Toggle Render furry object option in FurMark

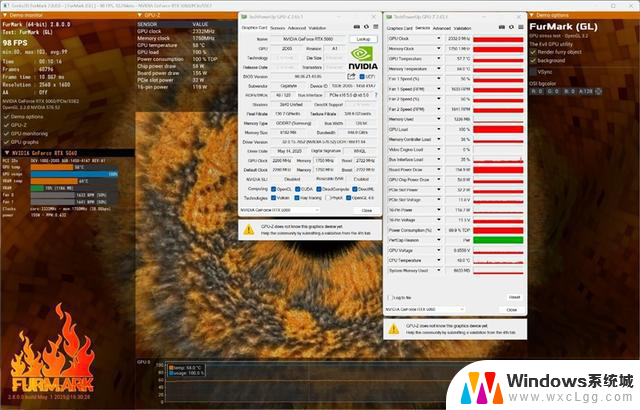coord(533,52)
